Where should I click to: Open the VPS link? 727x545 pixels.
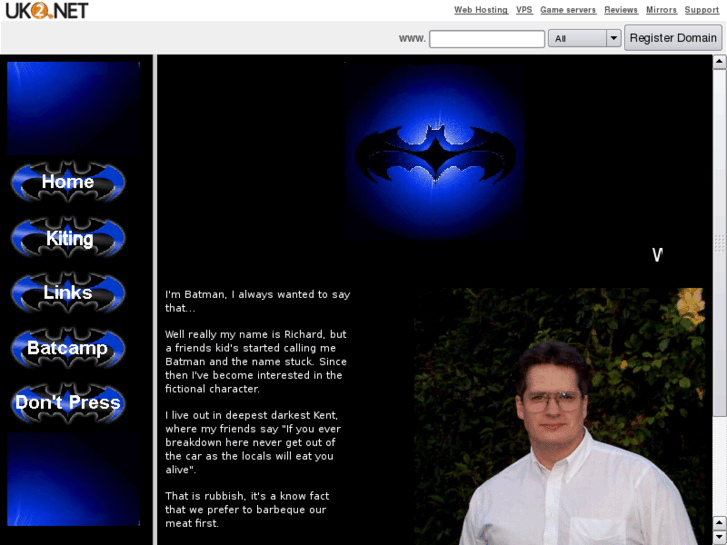pyautogui.click(x=524, y=10)
